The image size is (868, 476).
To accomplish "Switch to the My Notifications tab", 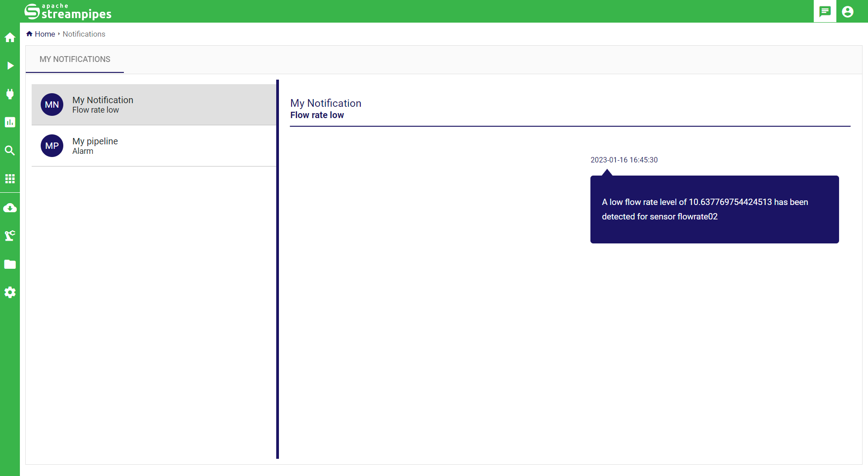I will 75,59.
